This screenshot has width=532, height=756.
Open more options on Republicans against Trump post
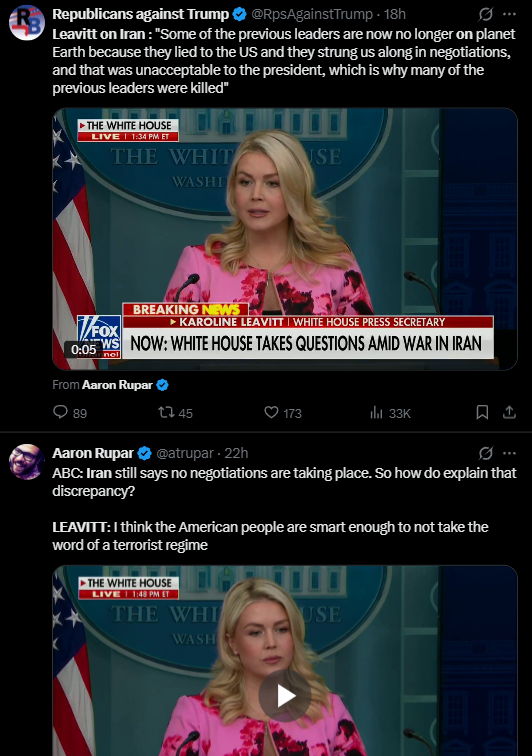pos(509,14)
